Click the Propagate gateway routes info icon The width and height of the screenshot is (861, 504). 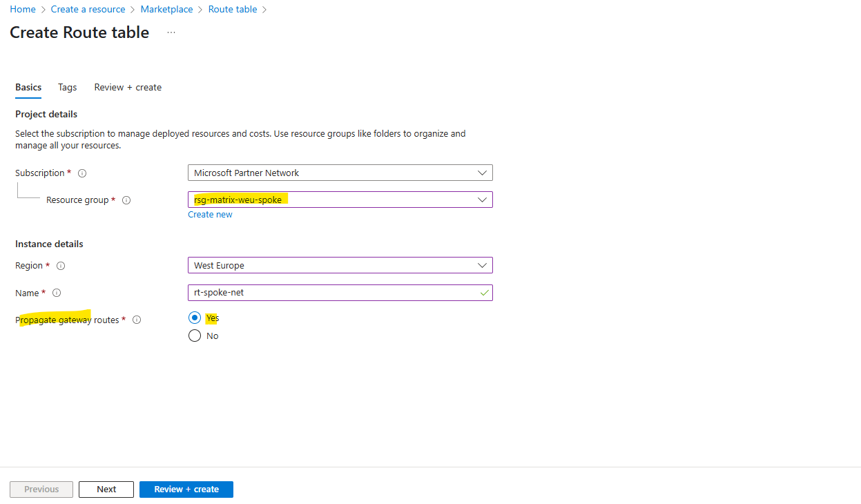coord(137,320)
